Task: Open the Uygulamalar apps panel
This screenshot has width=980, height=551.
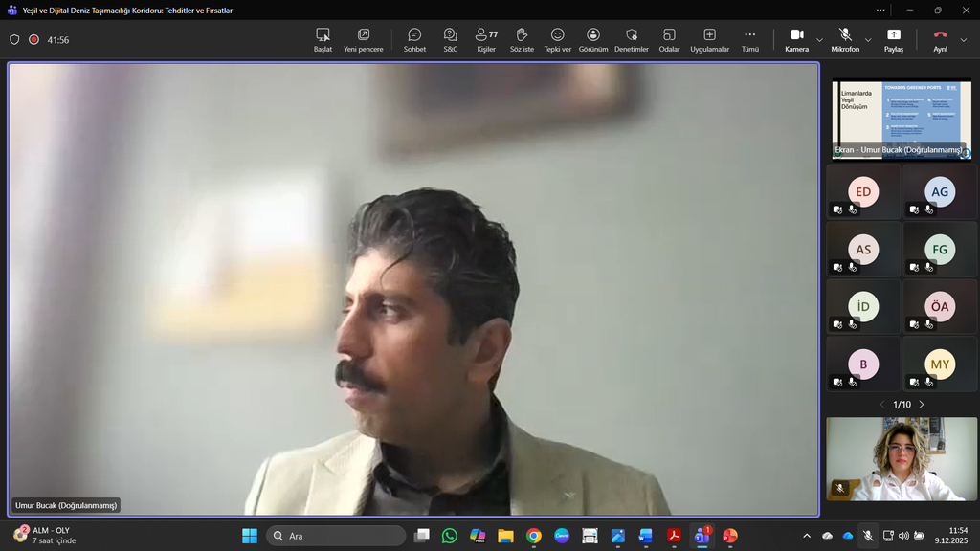Action: point(709,39)
